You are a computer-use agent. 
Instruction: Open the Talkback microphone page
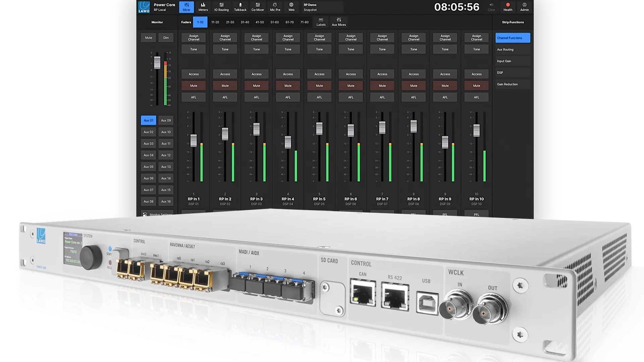coord(240,7)
